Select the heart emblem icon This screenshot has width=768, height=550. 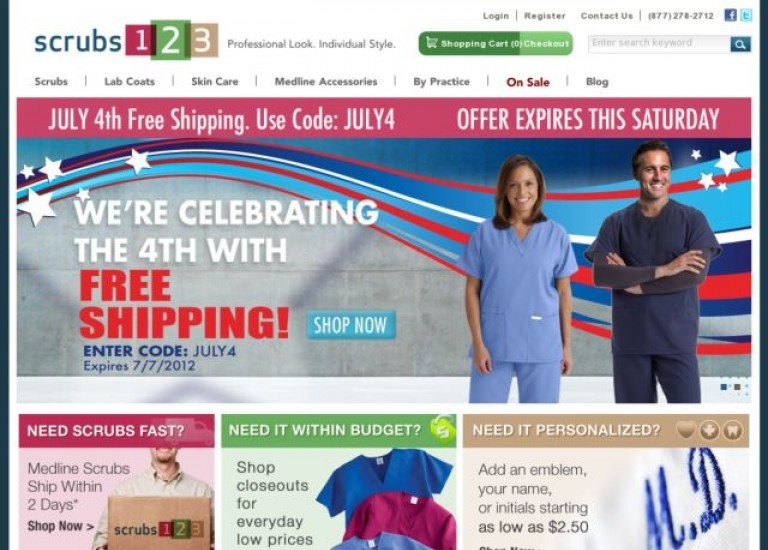click(686, 430)
